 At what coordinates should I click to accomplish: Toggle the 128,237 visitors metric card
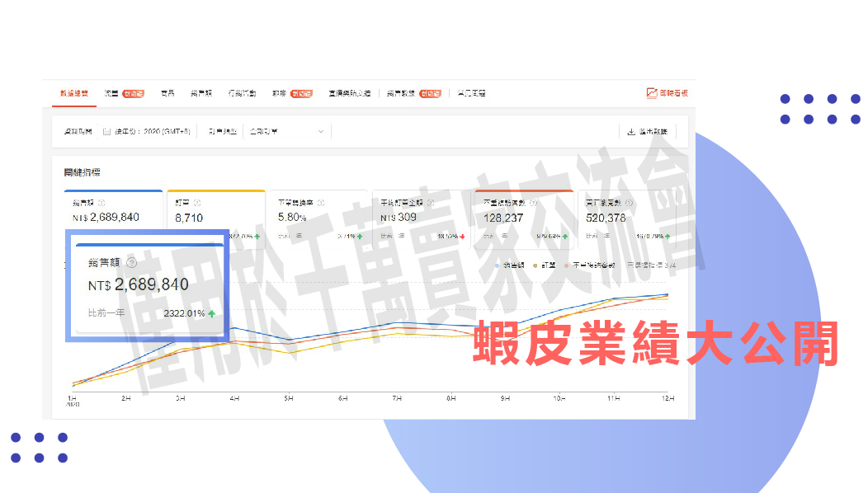pos(522,218)
